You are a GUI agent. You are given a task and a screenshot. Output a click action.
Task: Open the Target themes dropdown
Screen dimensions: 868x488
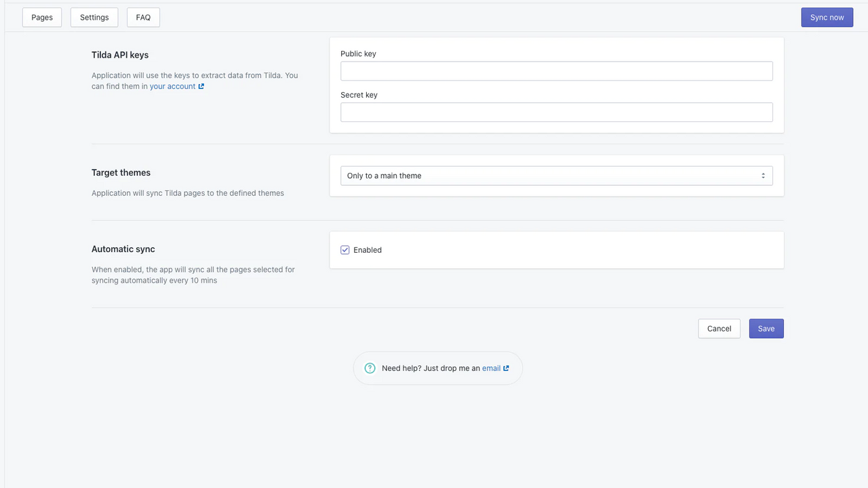click(557, 176)
